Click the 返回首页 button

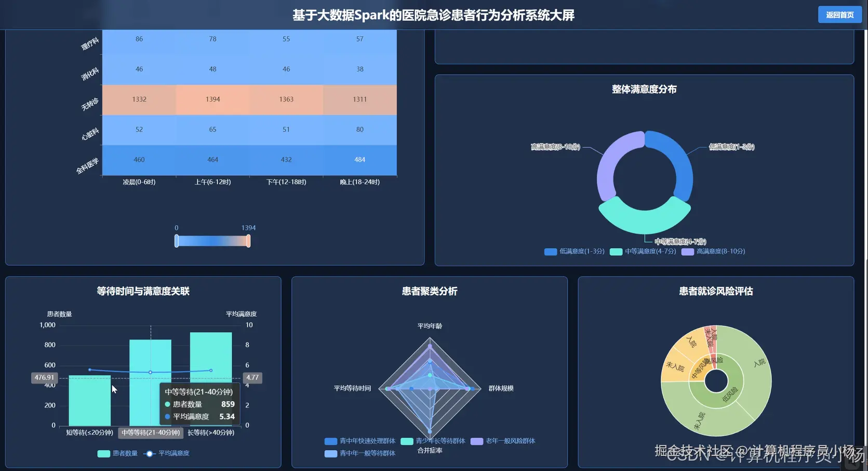point(840,15)
